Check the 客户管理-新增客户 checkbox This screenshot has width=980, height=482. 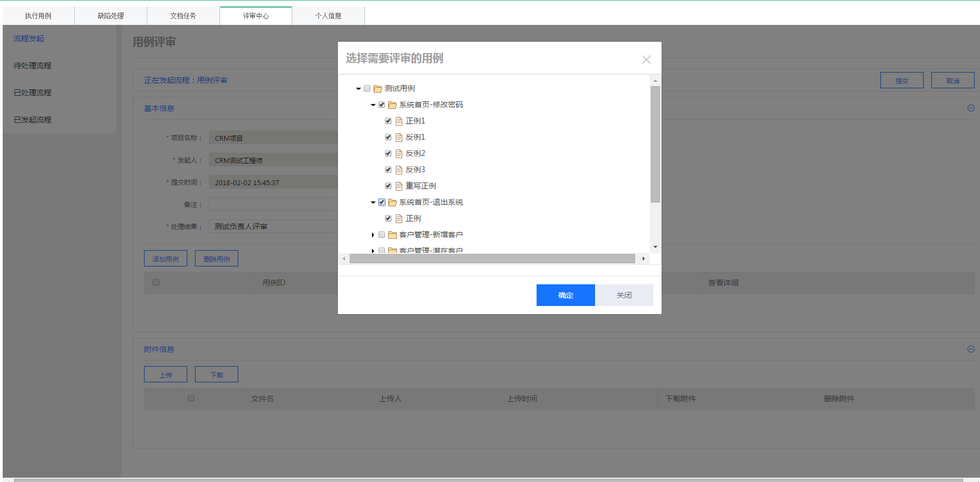(382, 235)
